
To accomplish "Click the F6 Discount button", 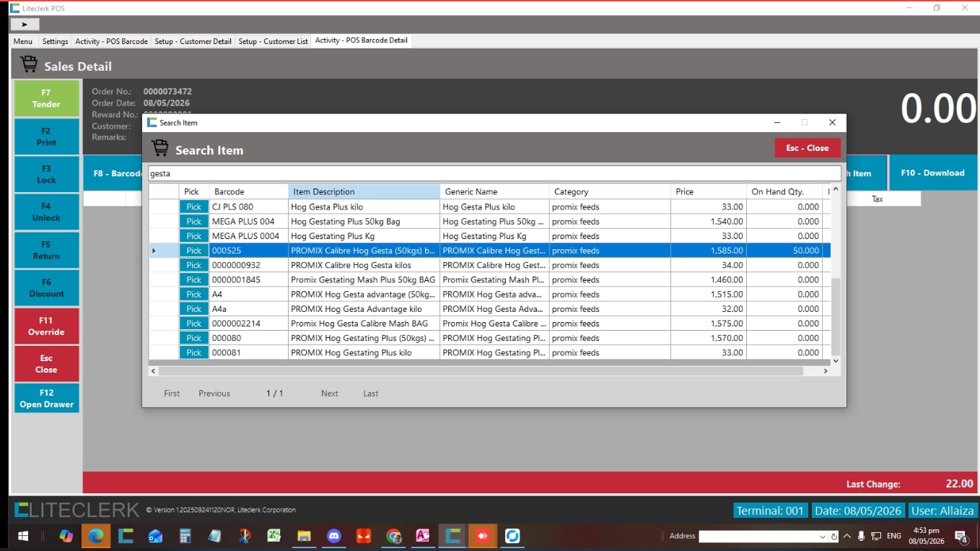I will (46, 287).
